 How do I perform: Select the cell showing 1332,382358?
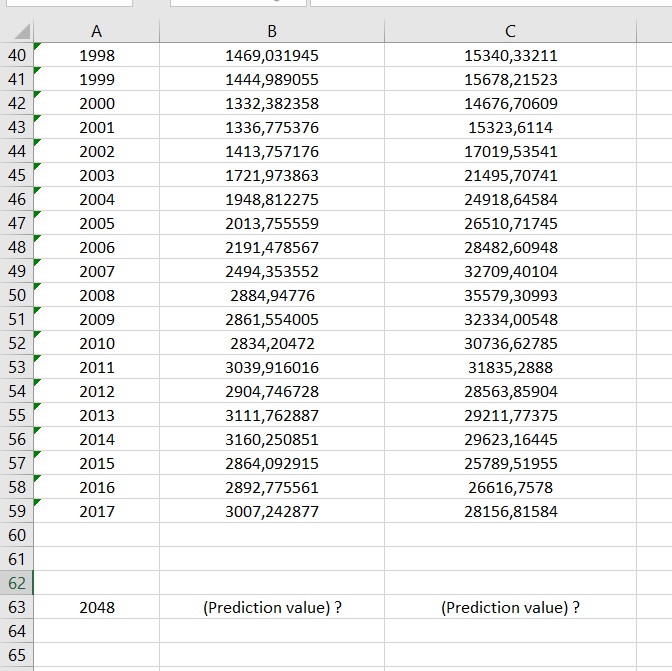click(x=272, y=104)
